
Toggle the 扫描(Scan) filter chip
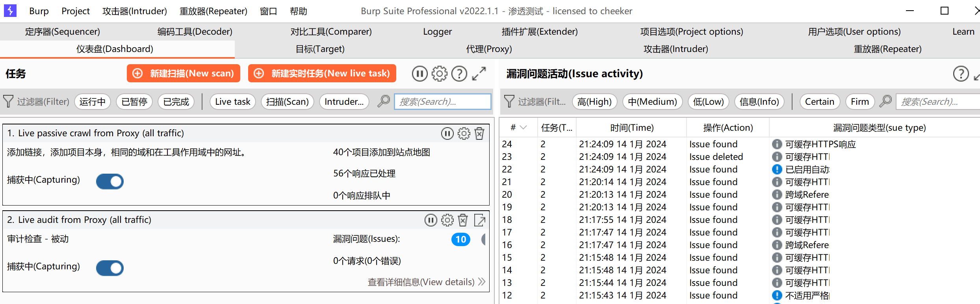(x=288, y=102)
